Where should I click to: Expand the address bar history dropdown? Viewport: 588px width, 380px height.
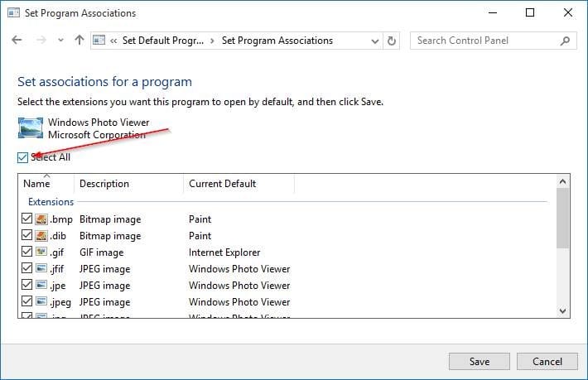374,41
